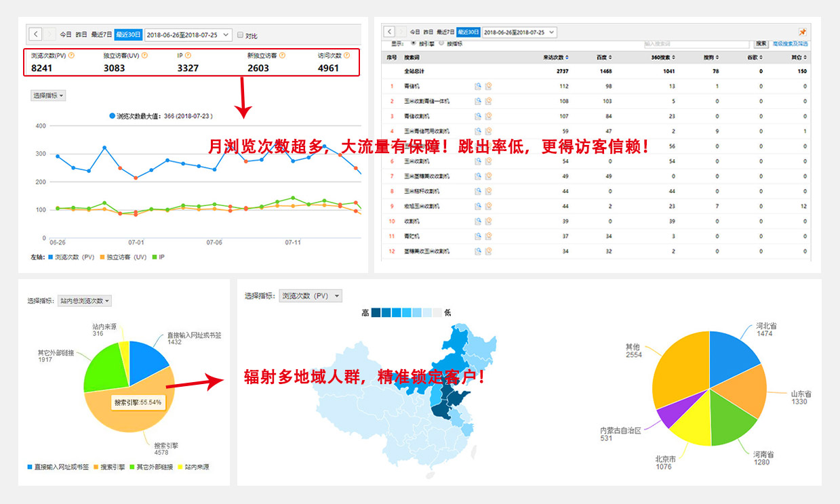Viewport: 840px width, 504px height.
Task: Open the 高级搜索及筛选 link
Action: pos(791,43)
